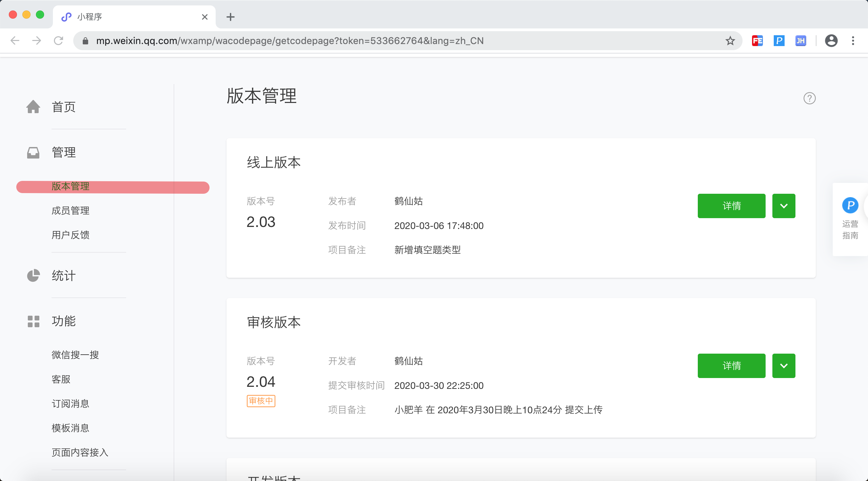Open the red FE browser extension
This screenshot has width=868, height=481.
click(x=757, y=41)
